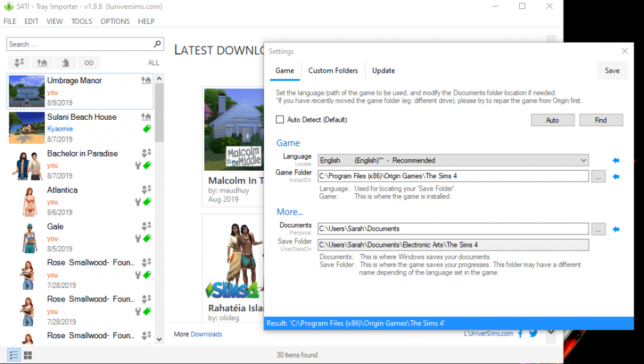Click wrench icon on Bachelor in Paradise
Screen dimensions: 644x364
tap(138, 166)
